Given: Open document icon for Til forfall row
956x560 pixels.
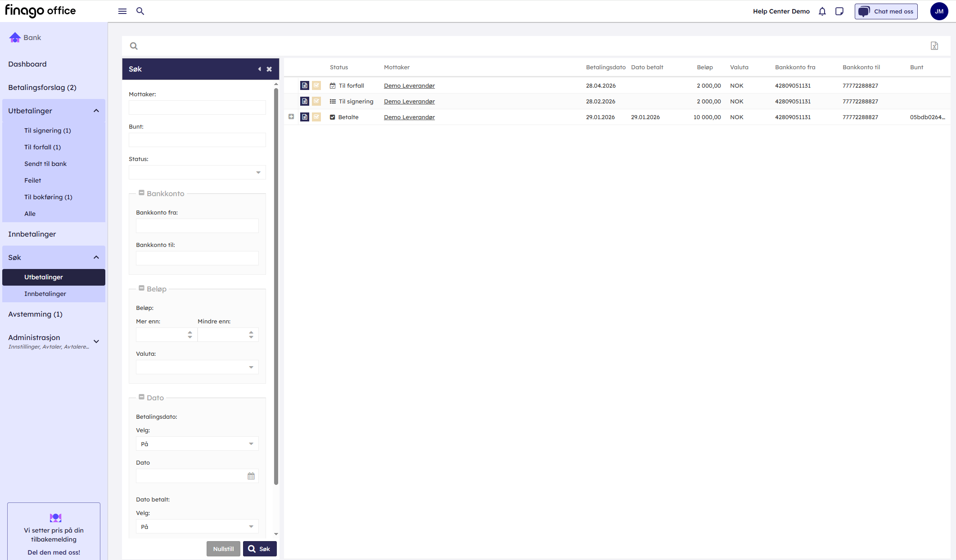Looking at the screenshot, I should (x=304, y=85).
